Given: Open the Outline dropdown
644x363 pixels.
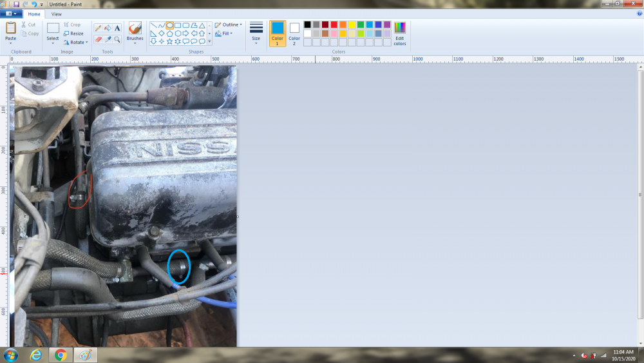Looking at the screenshot, I should pos(228,25).
